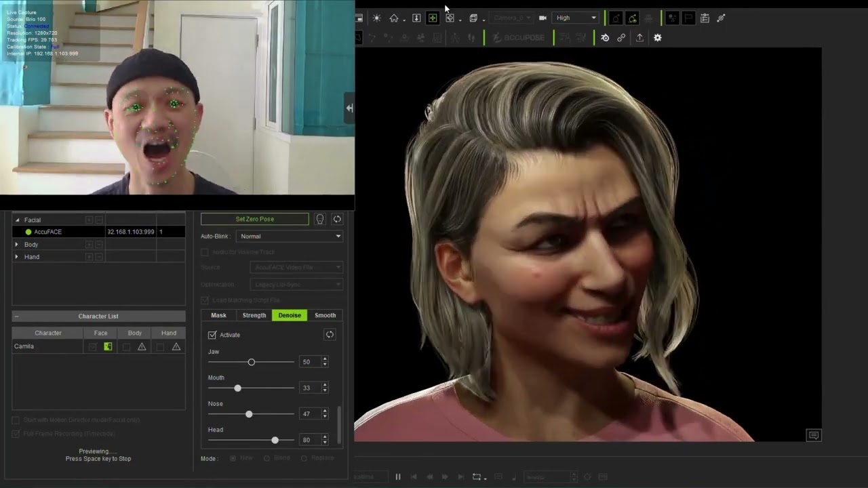
Task: Reset Denoise values with the circular arrow icon
Action: pyautogui.click(x=330, y=335)
